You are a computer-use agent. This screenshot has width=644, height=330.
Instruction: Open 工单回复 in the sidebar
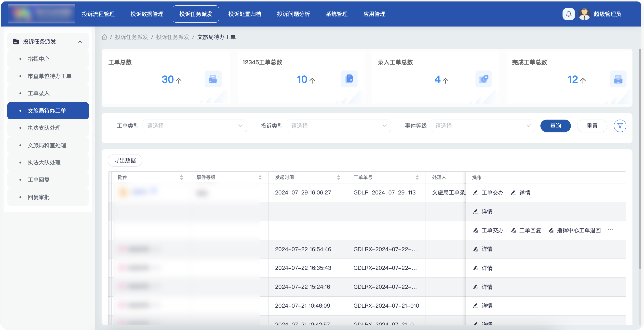coord(48,180)
